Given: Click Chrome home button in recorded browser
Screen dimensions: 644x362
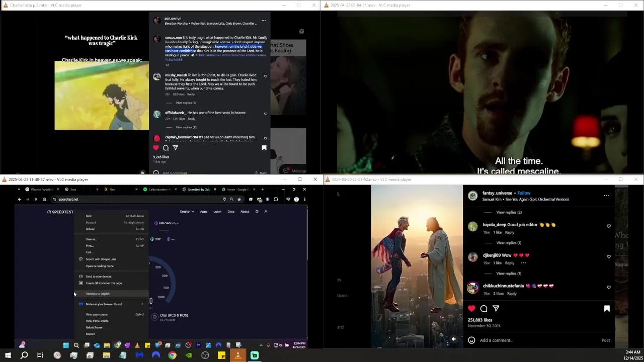Looking at the screenshot, I should click(44, 199).
